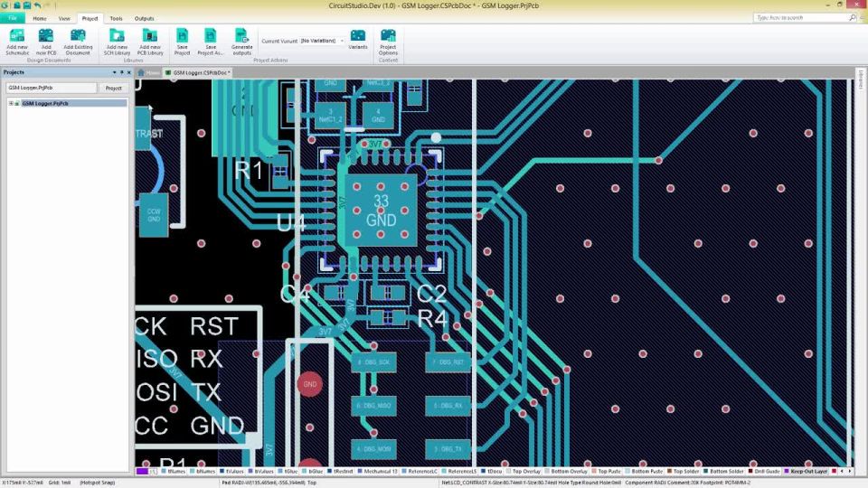The image size is (868, 488).
Task: Click Add new PCB Library icon
Action: coord(150,36)
